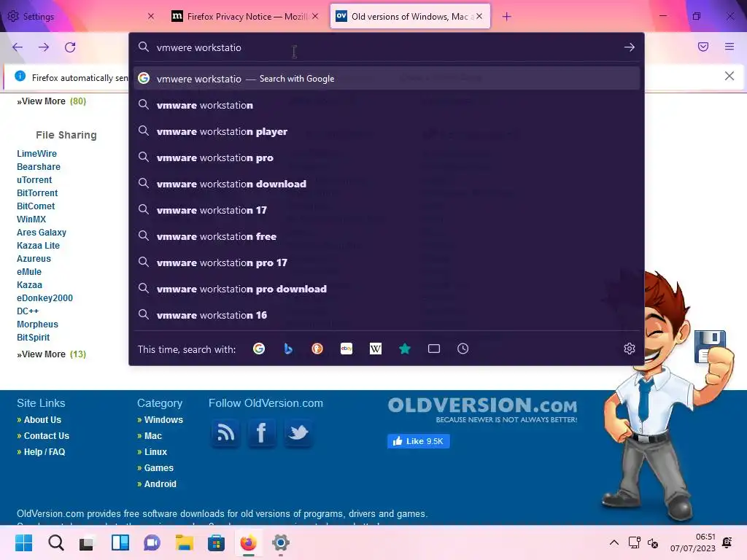
Task: Open Windows taskbar Search
Action: point(55,542)
